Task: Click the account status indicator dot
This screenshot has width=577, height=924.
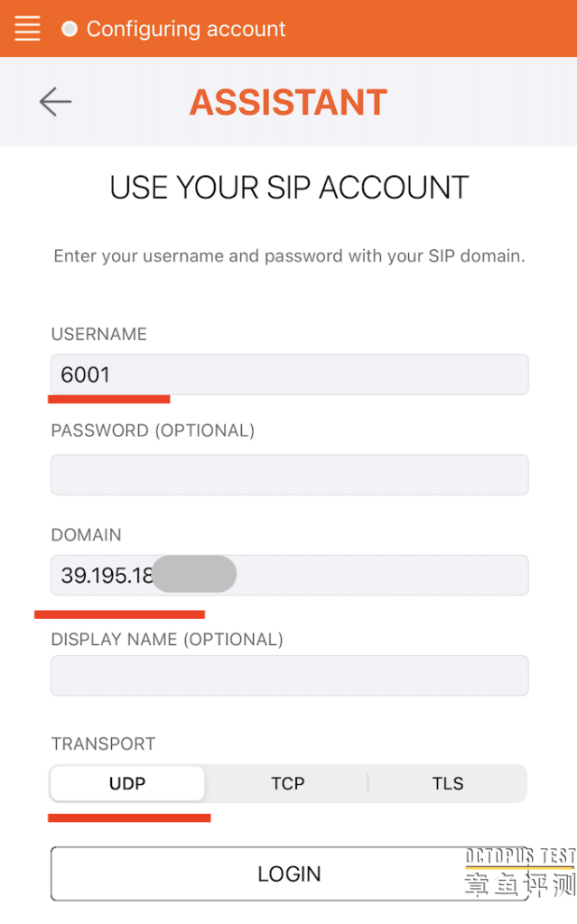Action: tap(69, 28)
